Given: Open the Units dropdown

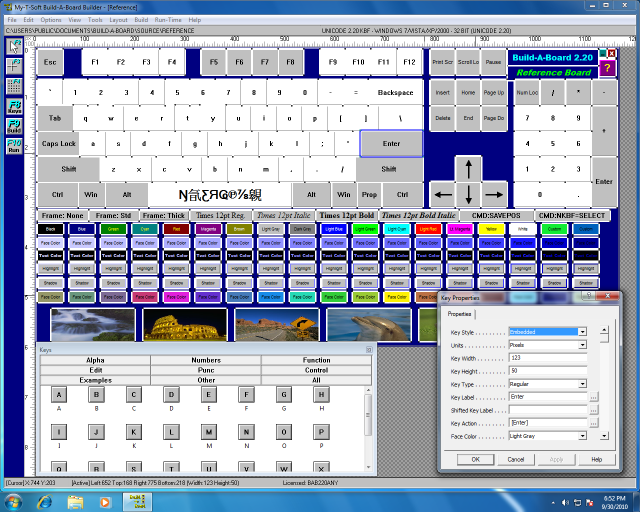Looking at the screenshot, I should (x=582, y=345).
